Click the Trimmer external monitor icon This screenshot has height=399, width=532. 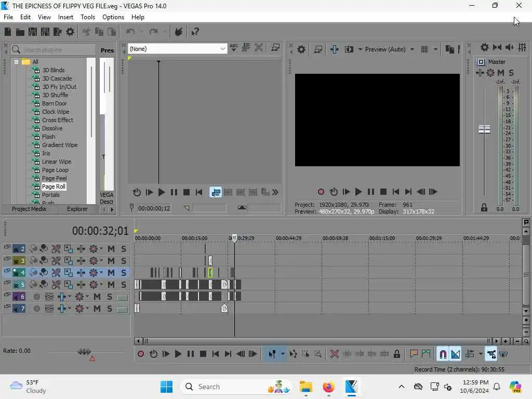pyautogui.click(x=275, y=48)
